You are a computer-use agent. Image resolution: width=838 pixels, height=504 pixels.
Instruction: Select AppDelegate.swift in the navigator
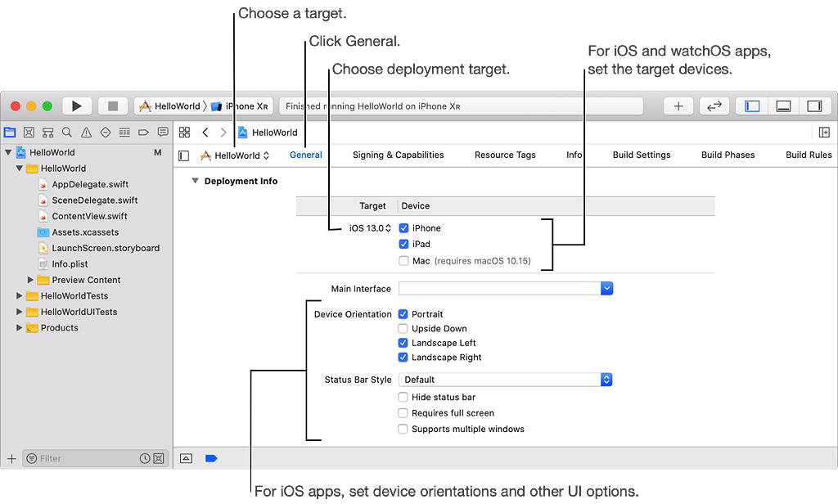click(x=90, y=184)
